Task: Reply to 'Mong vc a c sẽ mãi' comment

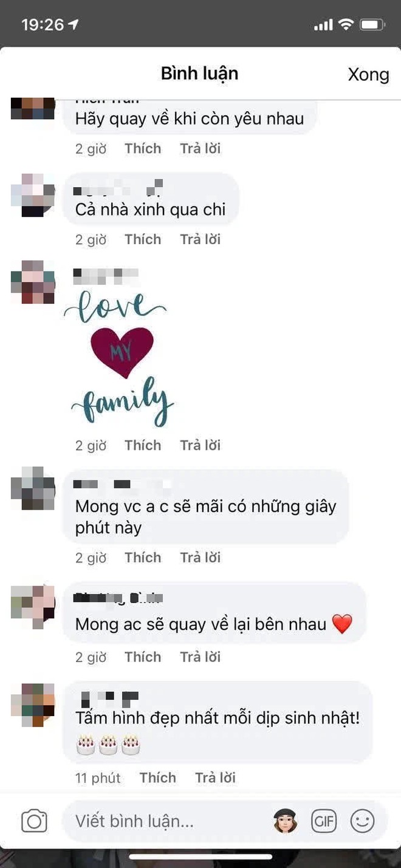Action: coord(200,558)
